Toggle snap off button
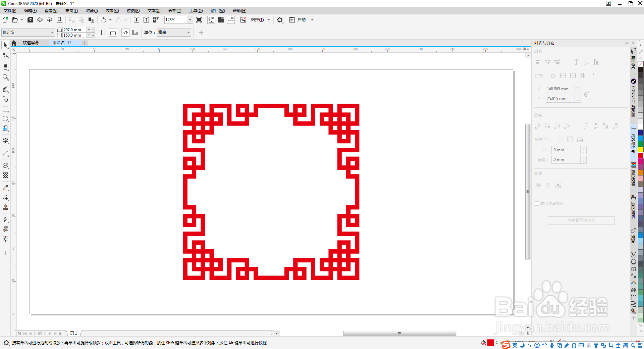Image resolution: width=644 pixels, height=349 pixels. [243, 20]
